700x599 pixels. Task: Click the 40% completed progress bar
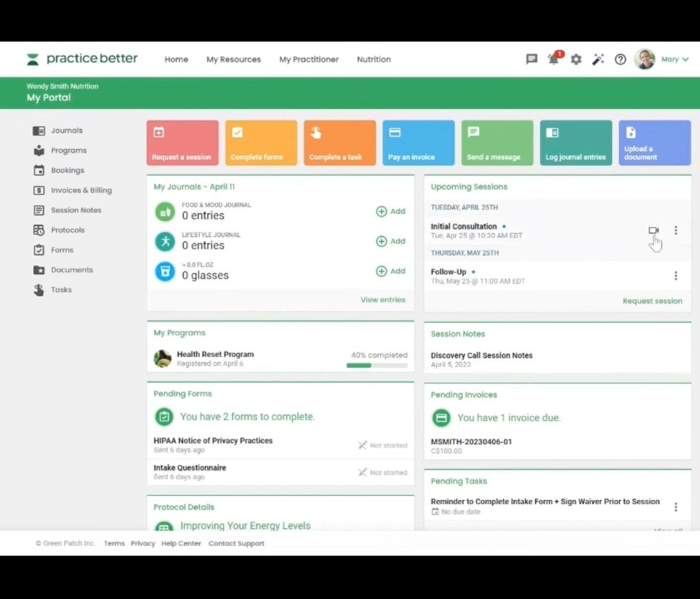[x=377, y=365]
